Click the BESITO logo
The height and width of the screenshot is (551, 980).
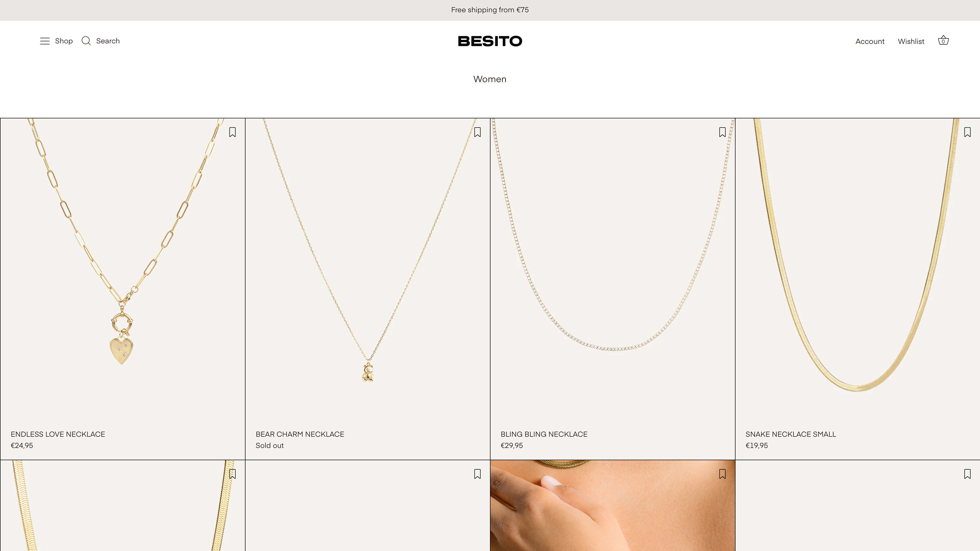pyautogui.click(x=490, y=41)
